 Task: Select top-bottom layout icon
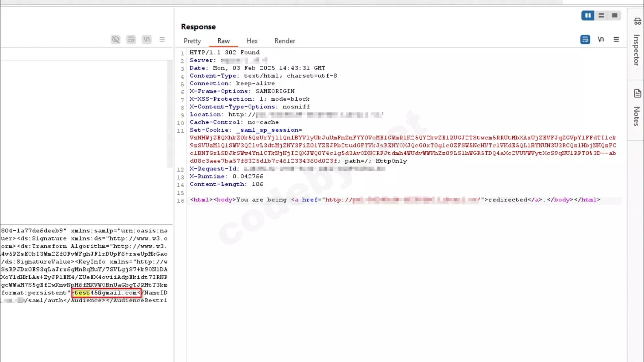click(601, 15)
